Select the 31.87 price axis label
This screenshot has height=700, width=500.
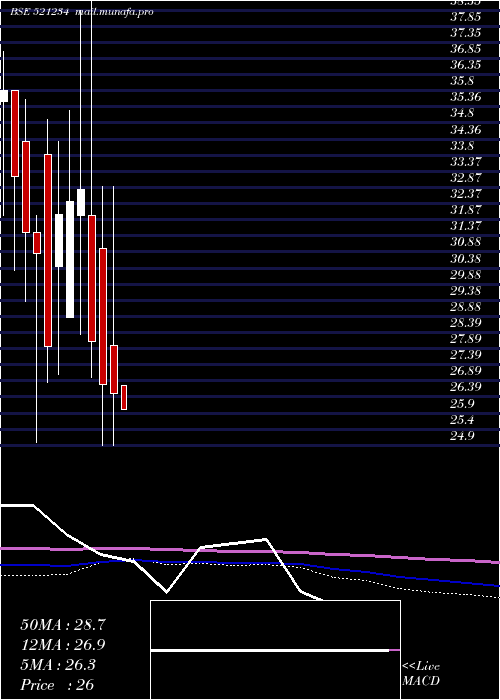466,210
